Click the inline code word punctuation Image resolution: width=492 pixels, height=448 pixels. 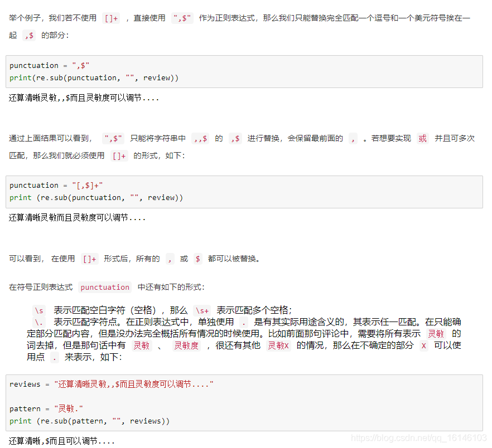point(105,287)
